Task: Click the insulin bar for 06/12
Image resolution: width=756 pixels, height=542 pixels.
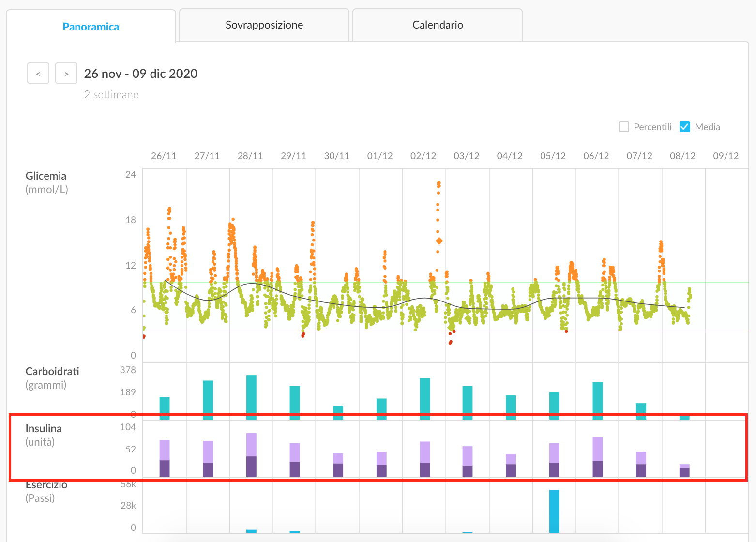Action: pyautogui.click(x=598, y=456)
